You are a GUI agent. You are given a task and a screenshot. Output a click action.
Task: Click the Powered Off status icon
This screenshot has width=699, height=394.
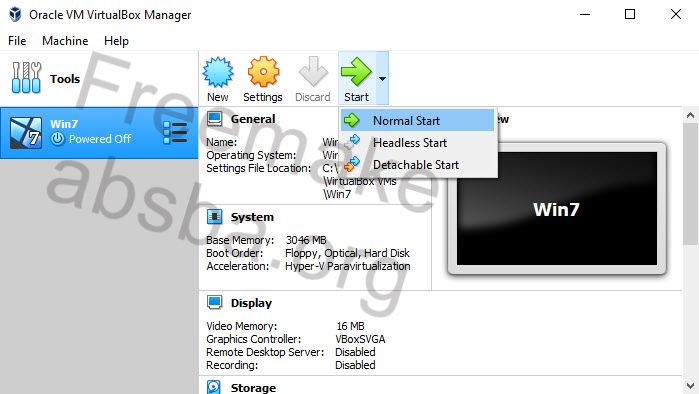58,139
